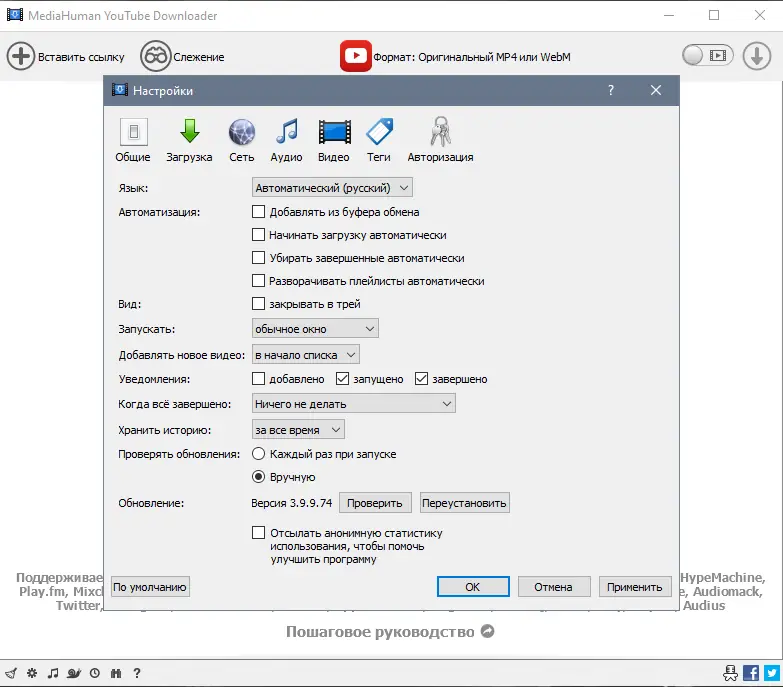783x687 pixels.
Task: Confirm settings with OK button
Action: coord(473,587)
